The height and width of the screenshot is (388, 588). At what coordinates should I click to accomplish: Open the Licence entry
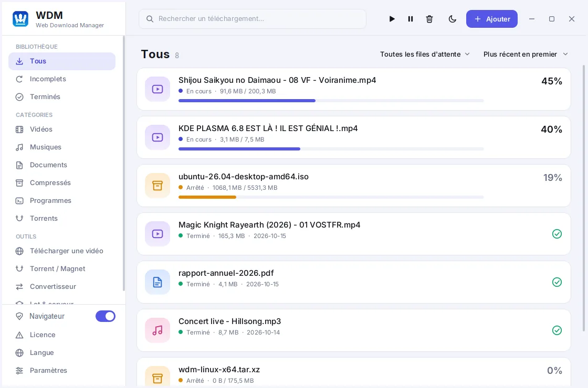62,335
